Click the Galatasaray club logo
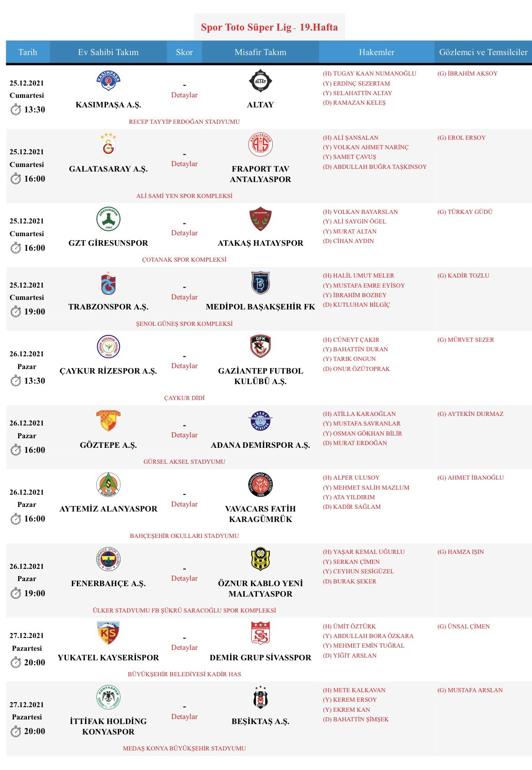The width and height of the screenshot is (532, 770). 108,145
